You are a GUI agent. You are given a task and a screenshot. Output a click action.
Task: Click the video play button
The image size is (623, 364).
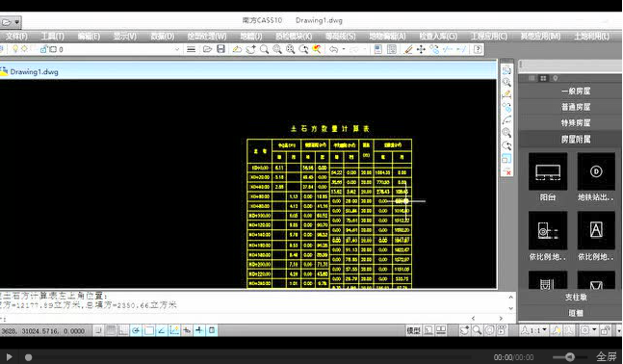click(9, 357)
